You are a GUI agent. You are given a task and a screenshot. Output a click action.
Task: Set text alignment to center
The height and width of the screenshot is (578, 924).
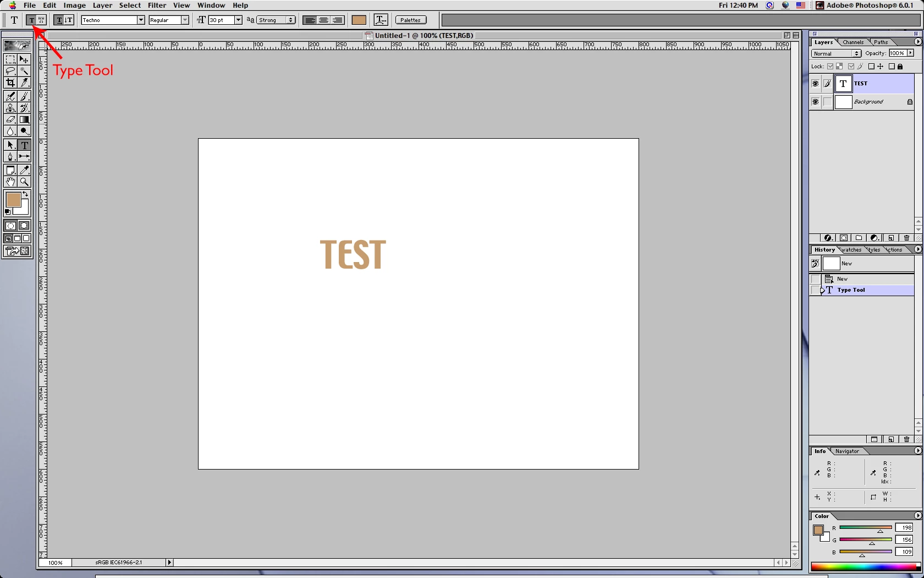click(324, 20)
